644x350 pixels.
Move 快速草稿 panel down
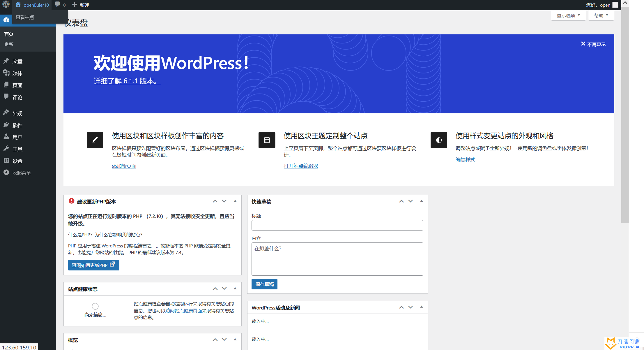[x=411, y=201]
